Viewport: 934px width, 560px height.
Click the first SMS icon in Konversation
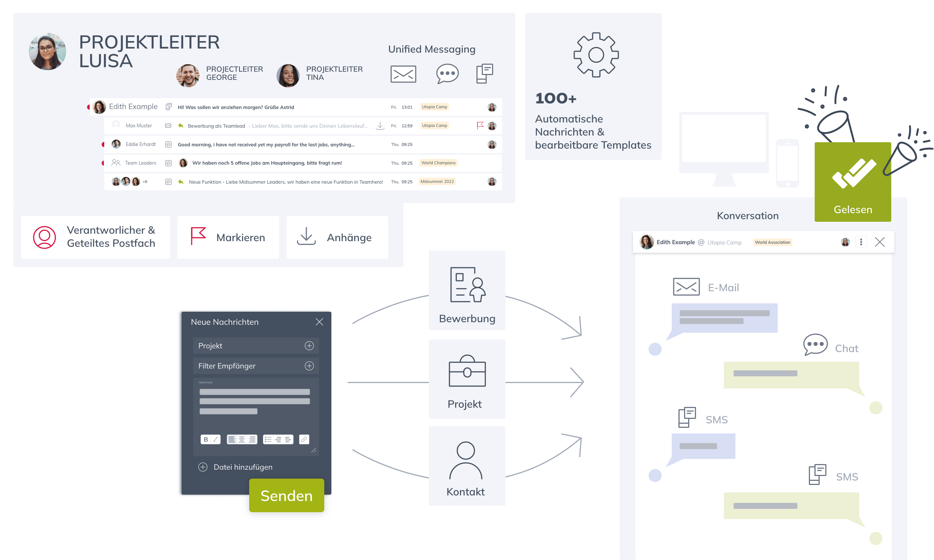click(686, 417)
